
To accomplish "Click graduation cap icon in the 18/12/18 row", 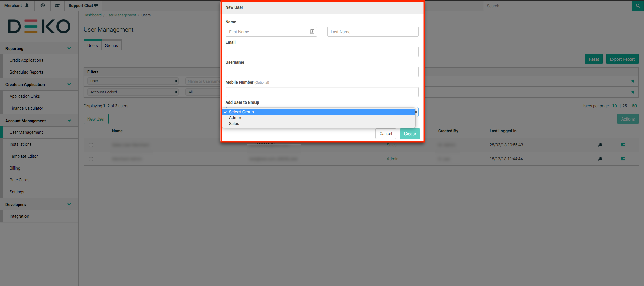I will [x=600, y=159].
